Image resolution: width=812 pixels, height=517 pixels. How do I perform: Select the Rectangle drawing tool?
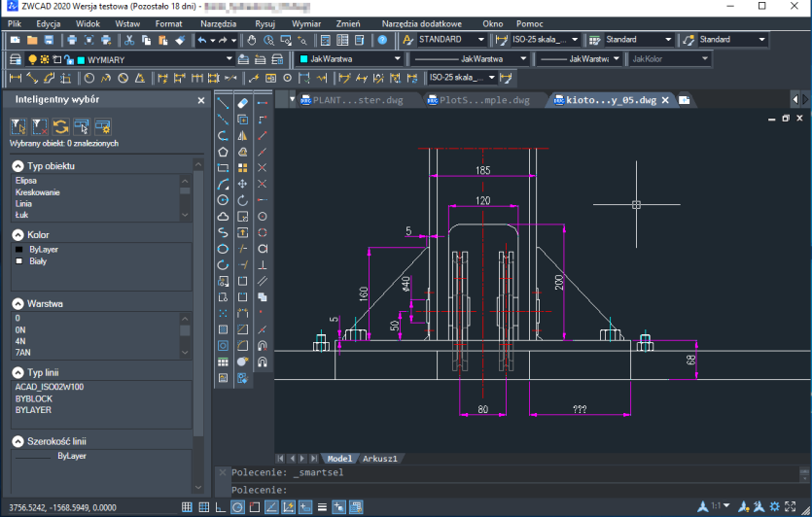tap(223, 168)
